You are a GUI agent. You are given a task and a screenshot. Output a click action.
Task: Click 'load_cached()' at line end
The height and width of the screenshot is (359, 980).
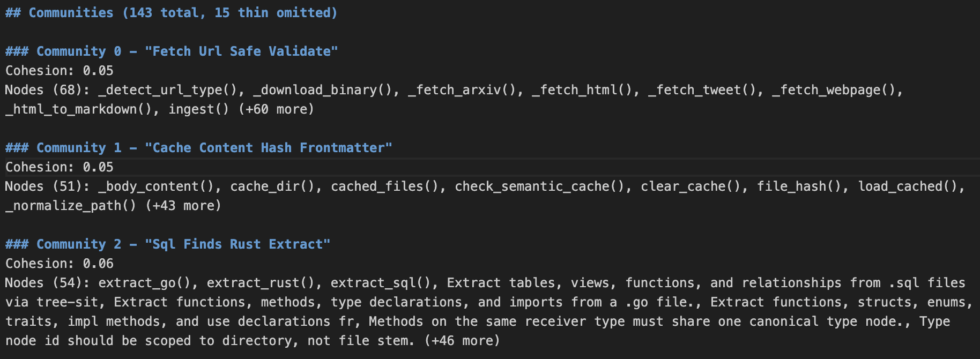[x=908, y=186]
